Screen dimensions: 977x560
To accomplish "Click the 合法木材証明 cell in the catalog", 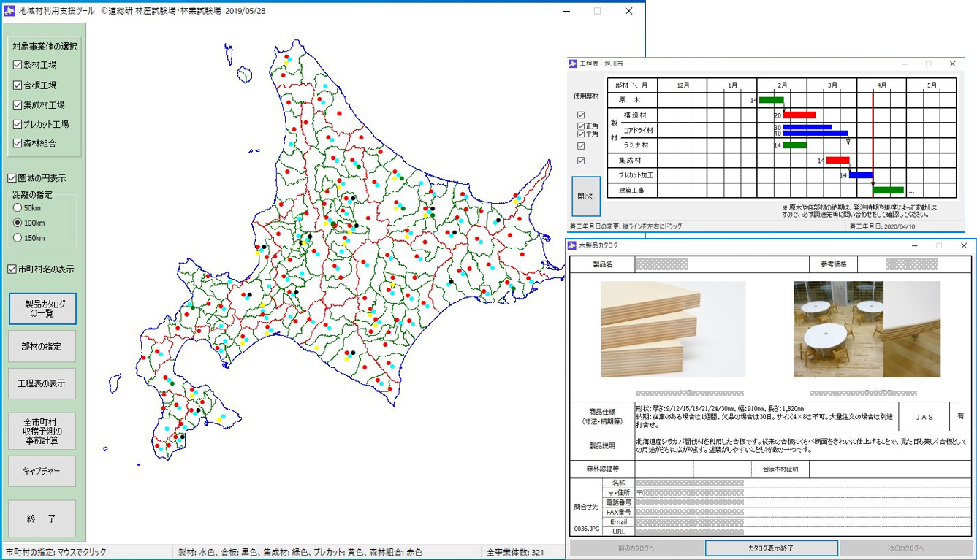I will (x=780, y=469).
